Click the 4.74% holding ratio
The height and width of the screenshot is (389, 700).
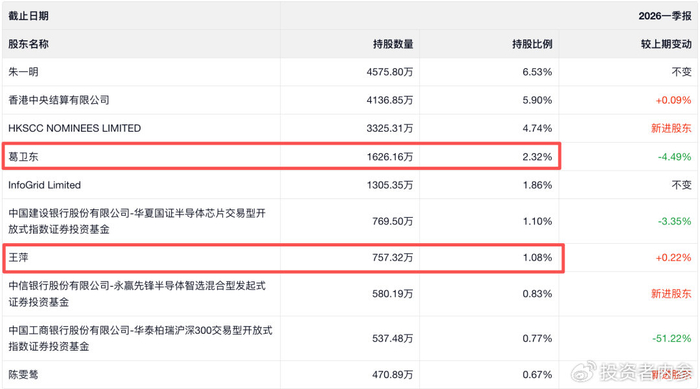[x=537, y=128]
